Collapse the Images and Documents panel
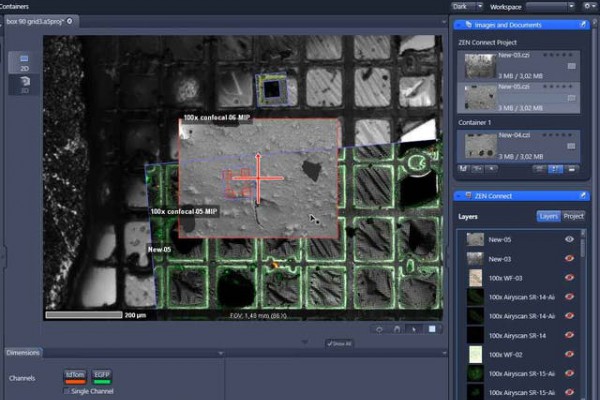The width and height of the screenshot is (600, 400). [x=458, y=25]
